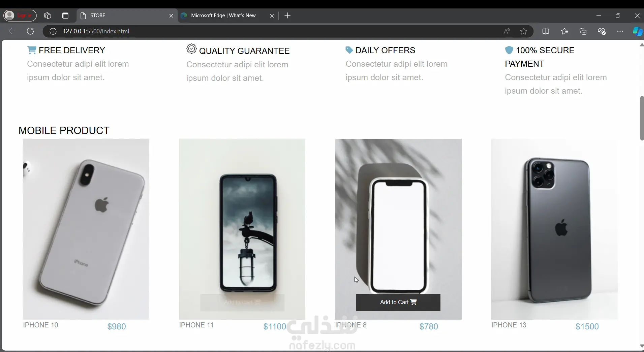Screen dimensions: 644x352
Task: Click the Read aloud icon in address bar
Action: coord(507,31)
